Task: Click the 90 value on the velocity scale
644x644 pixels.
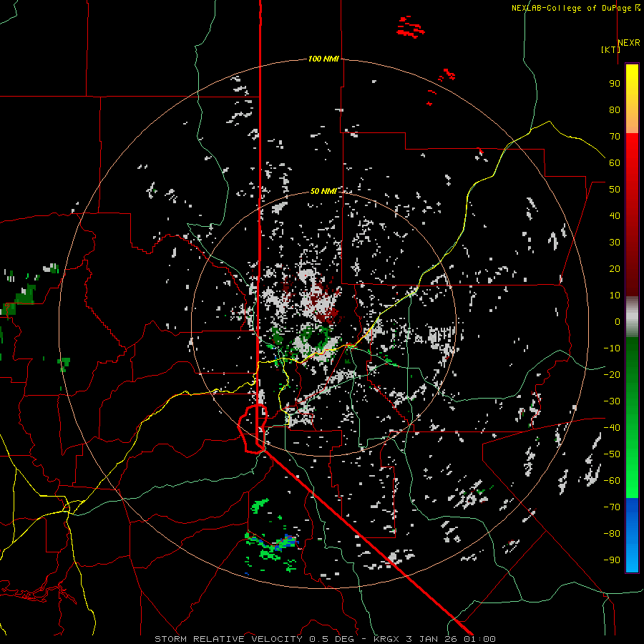Action: 615,84
